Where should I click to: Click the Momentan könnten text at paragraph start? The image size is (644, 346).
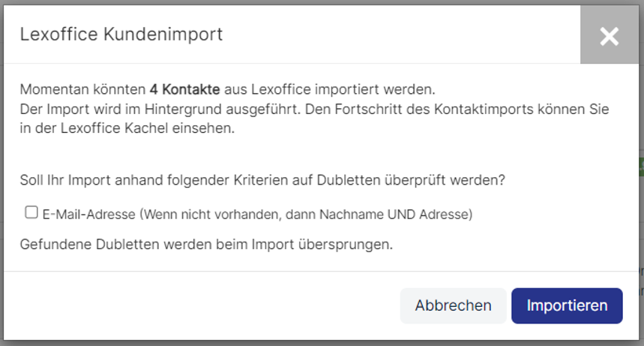point(82,89)
